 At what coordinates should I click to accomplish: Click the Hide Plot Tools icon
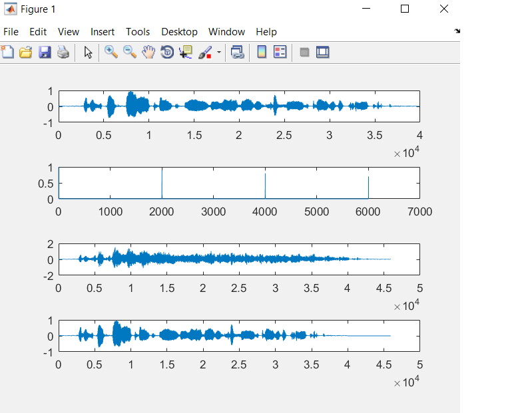[x=304, y=52]
